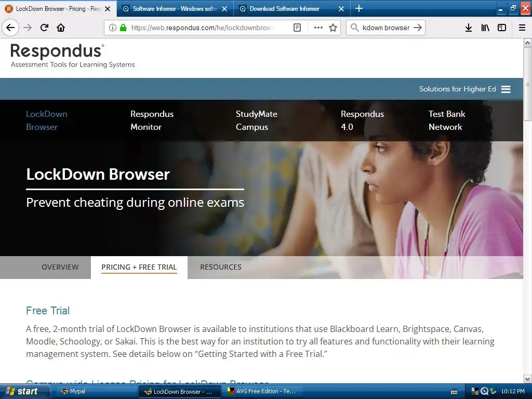Viewport: 532px width, 399px height.
Task: Close the LockDown Browser Pricing tab
Action: click(108, 9)
